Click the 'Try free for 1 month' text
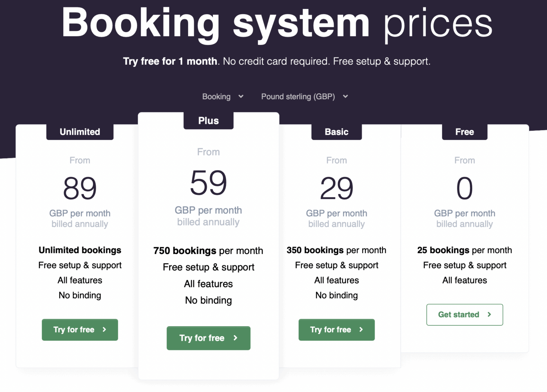The width and height of the screenshot is (547, 392). [170, 61]
